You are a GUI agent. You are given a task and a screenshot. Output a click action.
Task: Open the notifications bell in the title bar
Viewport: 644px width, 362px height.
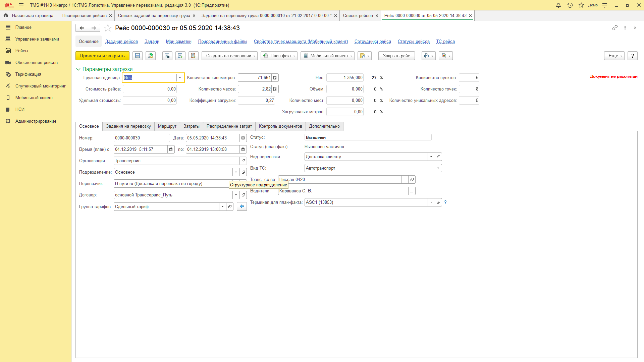tap(558, 5)
